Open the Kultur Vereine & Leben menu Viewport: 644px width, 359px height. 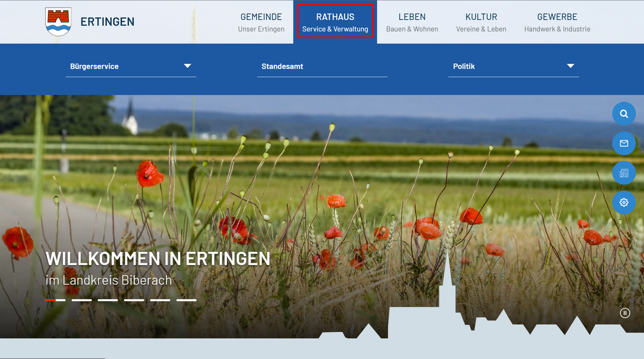[481, 22]
